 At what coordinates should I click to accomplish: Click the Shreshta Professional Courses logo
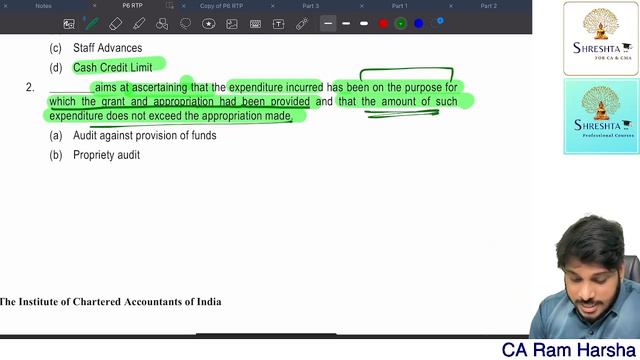pos(601,116)
